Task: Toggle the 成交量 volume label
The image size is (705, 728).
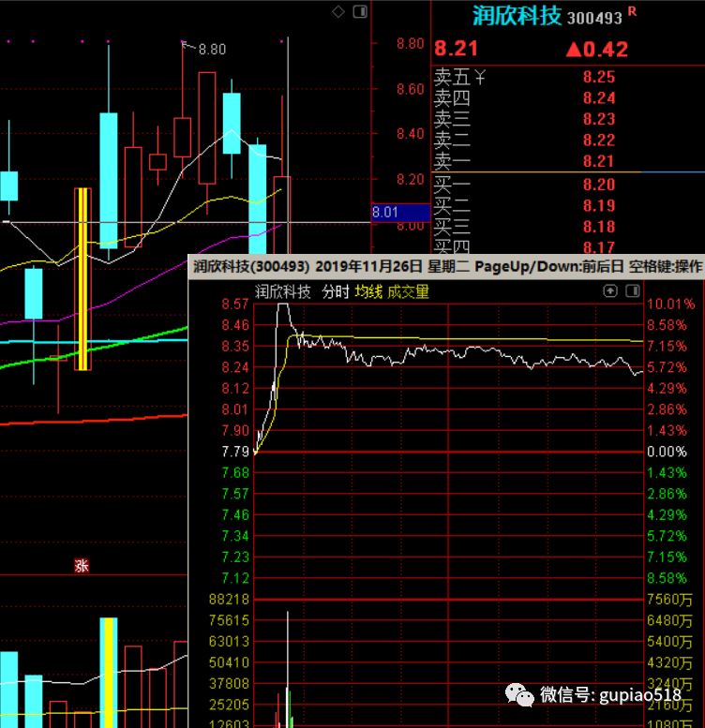Action: (x=408, y=292)
